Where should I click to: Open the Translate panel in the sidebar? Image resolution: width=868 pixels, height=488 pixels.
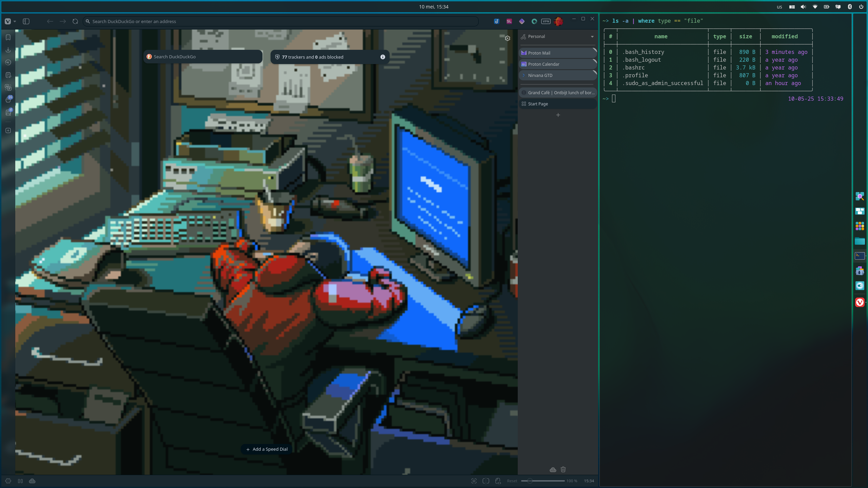8,87
